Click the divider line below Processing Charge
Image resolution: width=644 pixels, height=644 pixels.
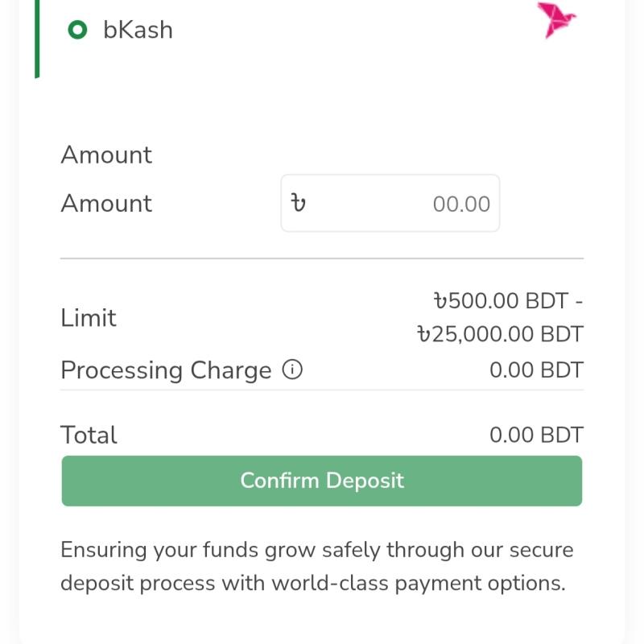point(322,390)
